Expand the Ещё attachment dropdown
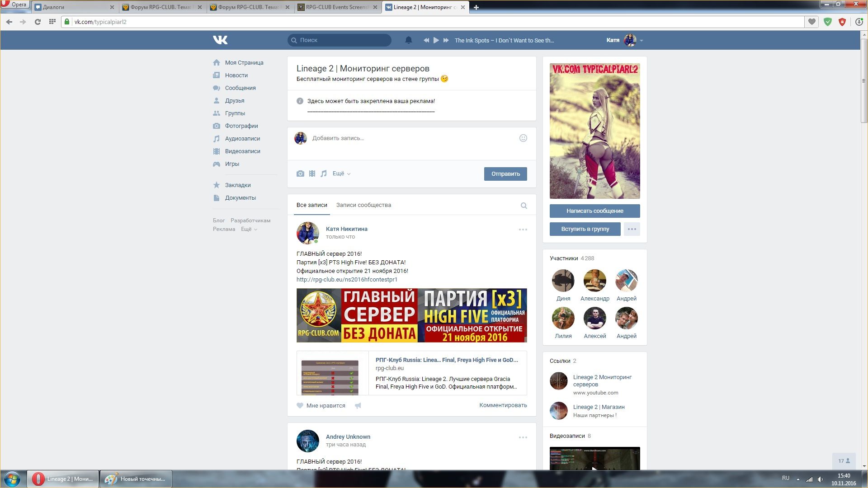This screenshot has width=868, height=488. (x=341, y=174)
